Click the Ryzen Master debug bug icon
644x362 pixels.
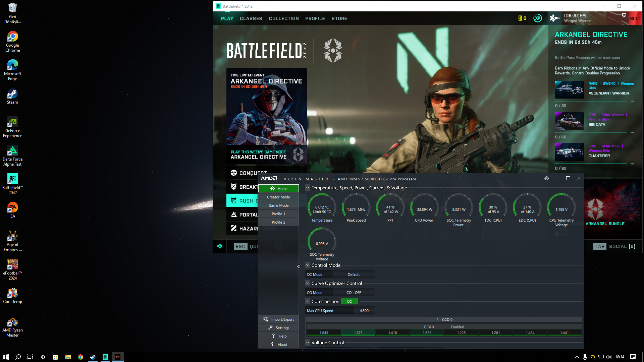(x=547, y=178)
